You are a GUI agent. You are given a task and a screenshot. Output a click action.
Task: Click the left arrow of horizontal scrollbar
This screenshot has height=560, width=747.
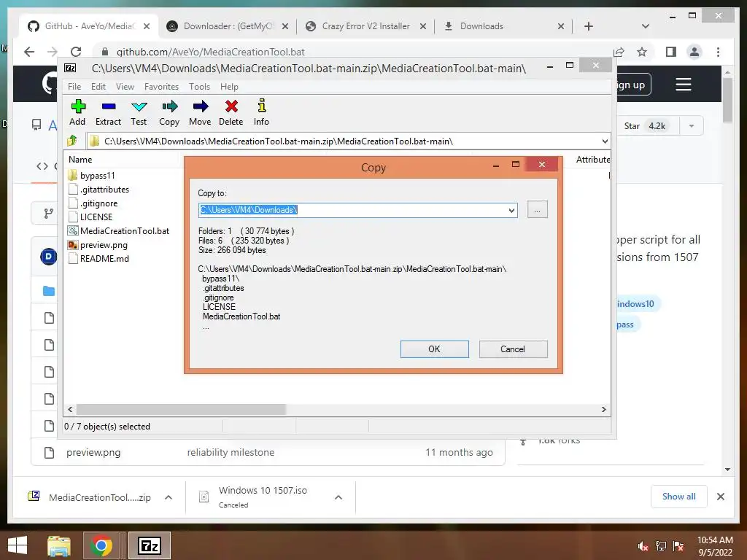coord(71,410)
